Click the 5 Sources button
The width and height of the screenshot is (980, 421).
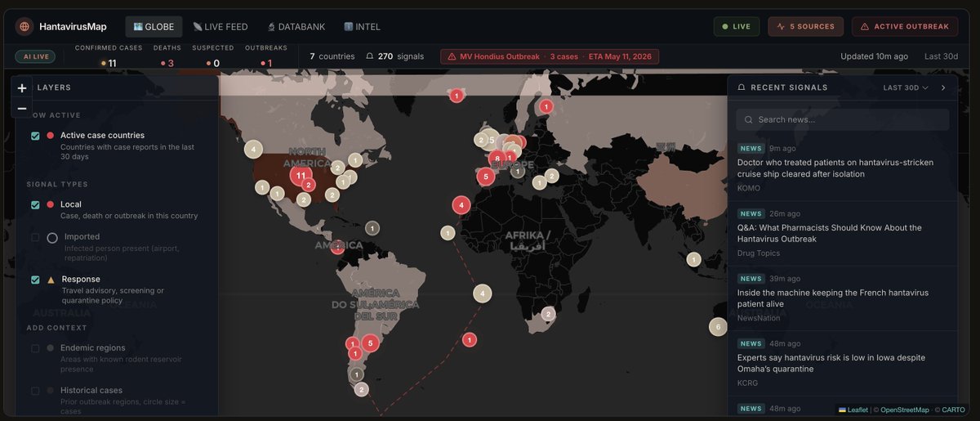(x=805, y=26)
